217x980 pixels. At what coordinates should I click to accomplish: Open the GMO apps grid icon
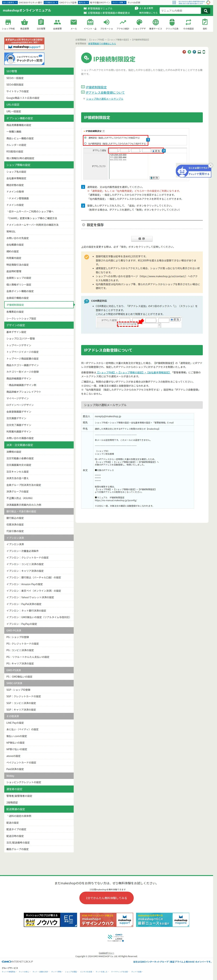(174, 2)
